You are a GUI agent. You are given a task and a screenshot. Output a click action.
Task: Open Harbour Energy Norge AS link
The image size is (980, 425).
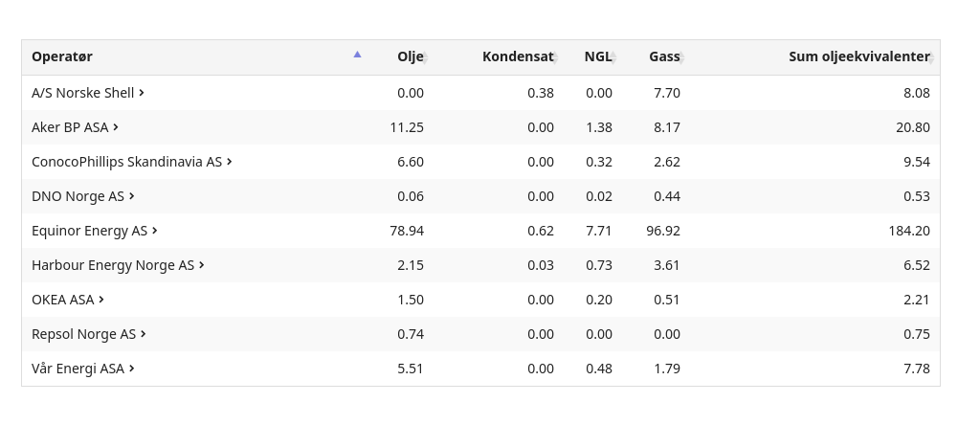tap(112, 265)
